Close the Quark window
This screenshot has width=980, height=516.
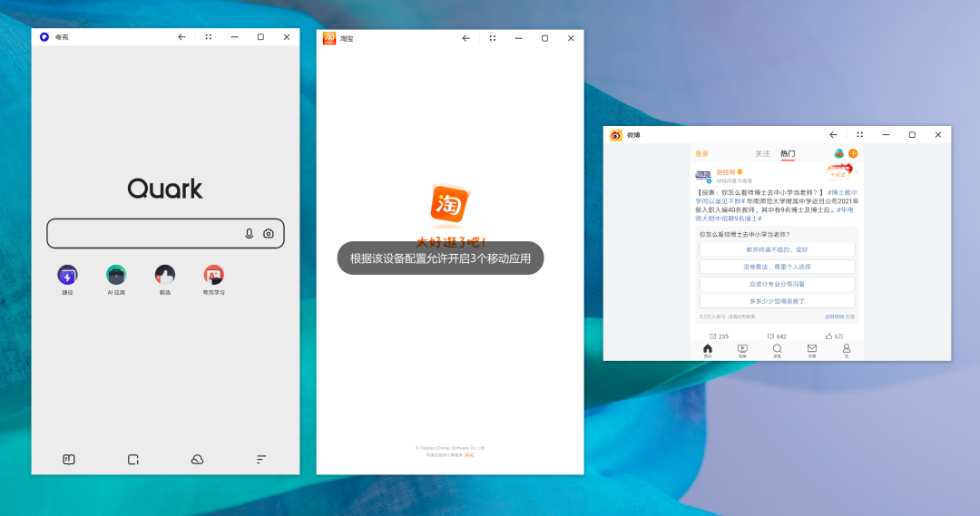pyautogui.click(x=287, y=37)
